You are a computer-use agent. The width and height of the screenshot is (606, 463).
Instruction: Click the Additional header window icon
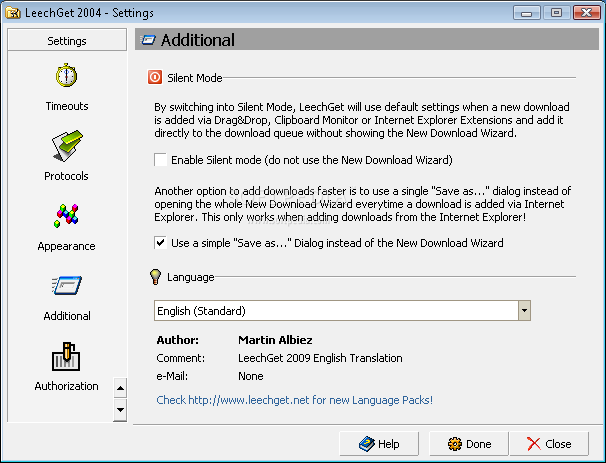click(x=148, y=40)
